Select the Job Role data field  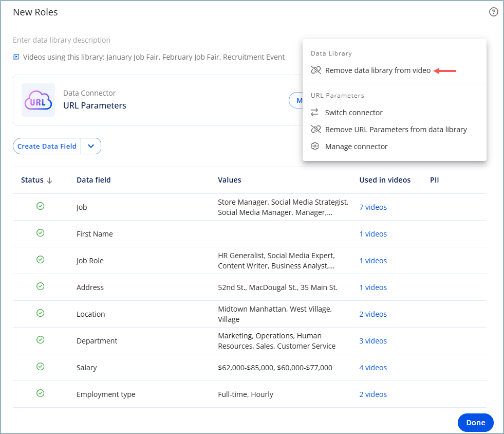90,261
